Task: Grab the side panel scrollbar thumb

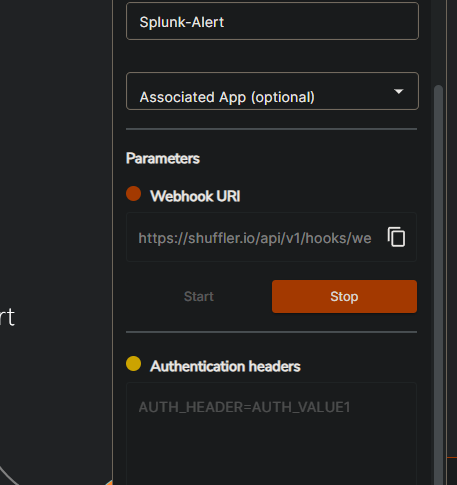Action: point(438,283)
